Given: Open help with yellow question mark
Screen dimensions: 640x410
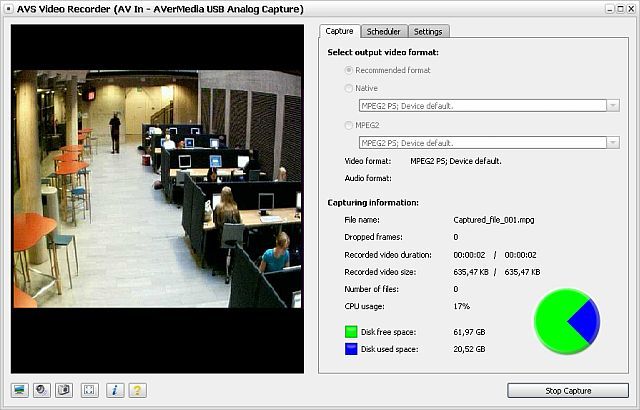Looking at the screenshot, I should pos(138,390).
